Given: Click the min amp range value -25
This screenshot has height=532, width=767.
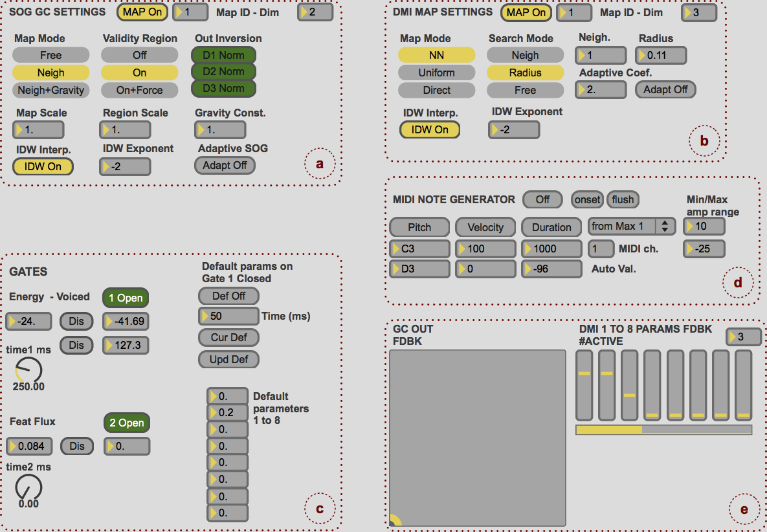Looking at the screenshot, I should click(x=704, y=249).
